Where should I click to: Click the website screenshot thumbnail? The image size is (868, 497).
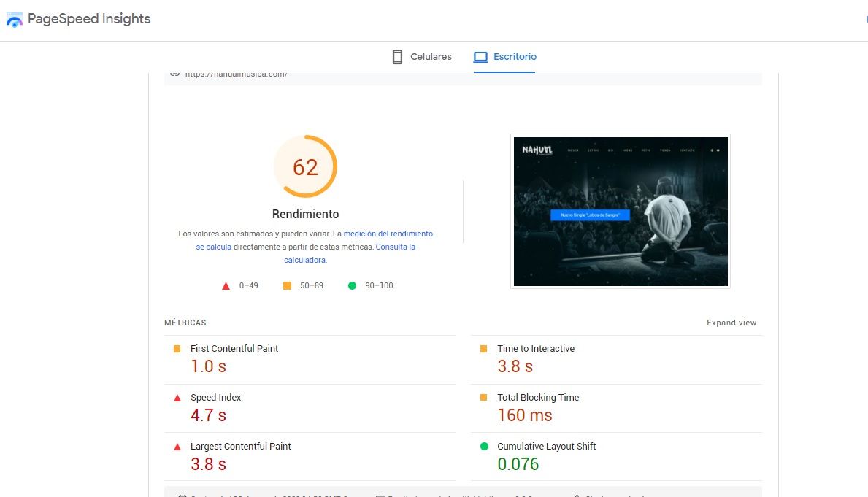tap(621, 212)
